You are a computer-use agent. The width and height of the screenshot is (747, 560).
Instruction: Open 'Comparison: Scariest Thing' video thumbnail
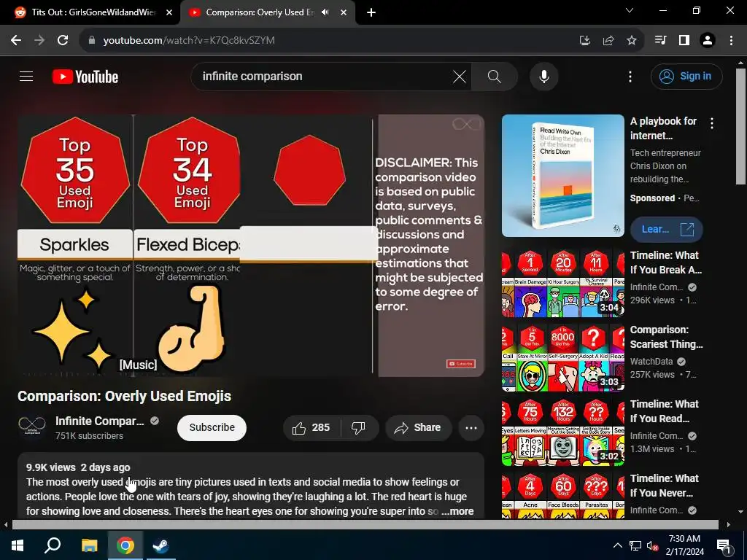point(562,357)
